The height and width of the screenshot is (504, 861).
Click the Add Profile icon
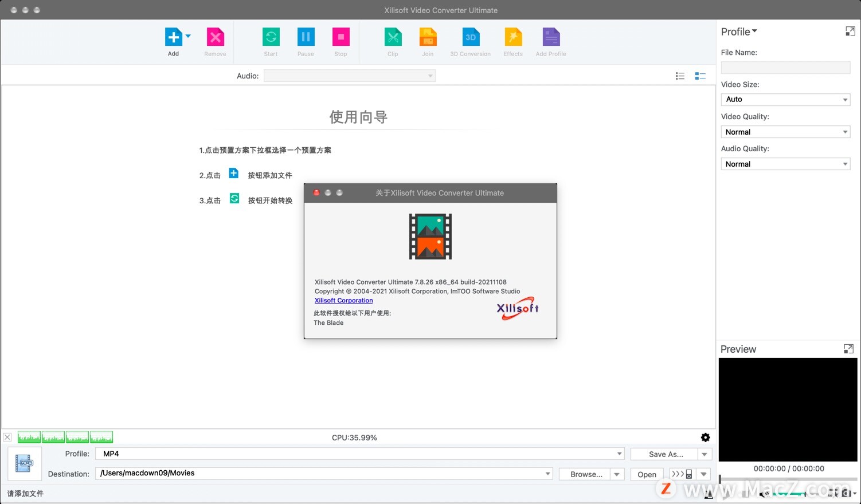click(x=551, y=37)
